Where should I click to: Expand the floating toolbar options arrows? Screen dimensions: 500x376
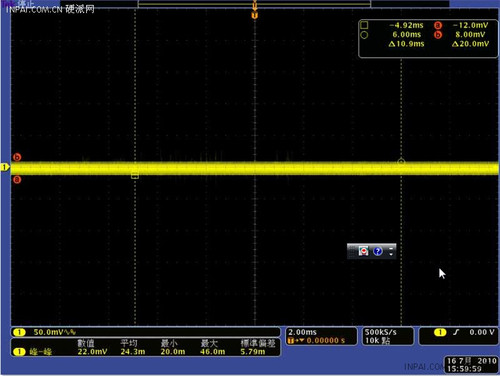[391, 251]
